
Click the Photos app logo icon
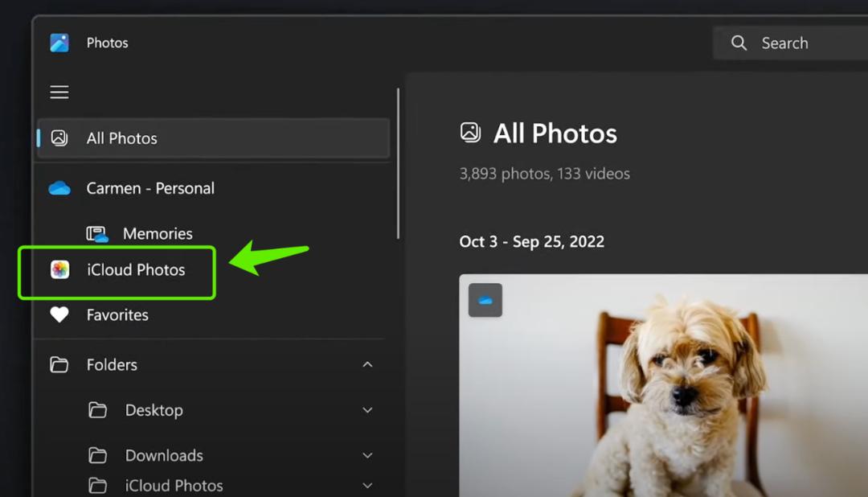(59, 43)
